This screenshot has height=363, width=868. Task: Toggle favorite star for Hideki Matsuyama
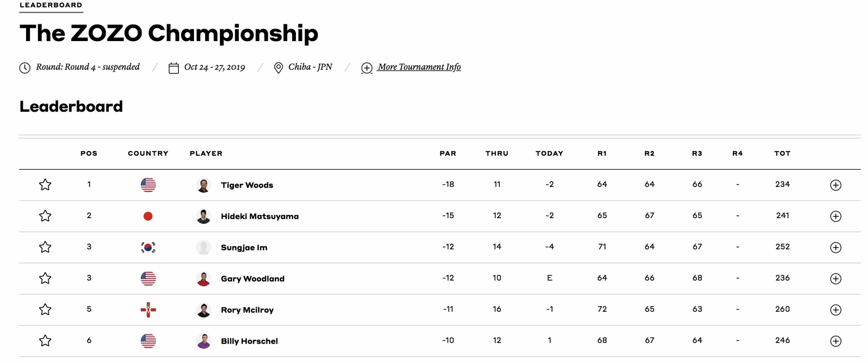tap(45, 216)
